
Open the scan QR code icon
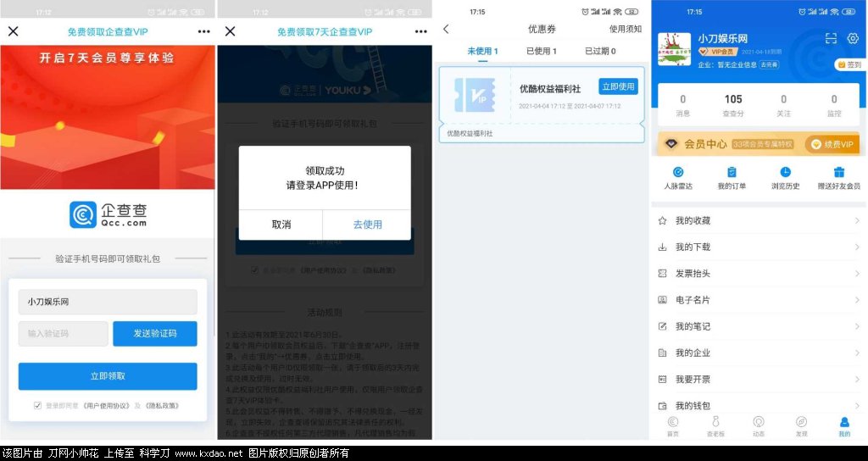point(831,38)
